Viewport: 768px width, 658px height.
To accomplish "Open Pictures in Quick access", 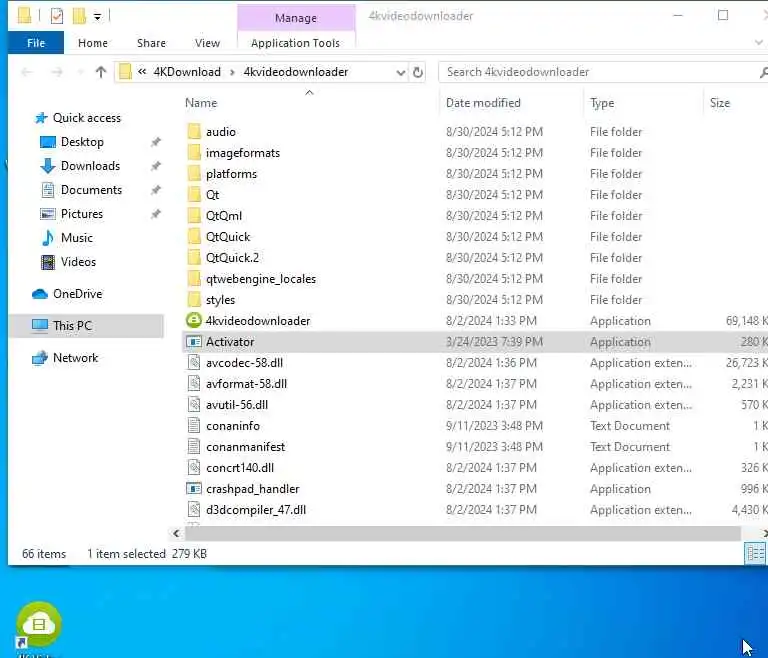I will [x=82, y=214].
